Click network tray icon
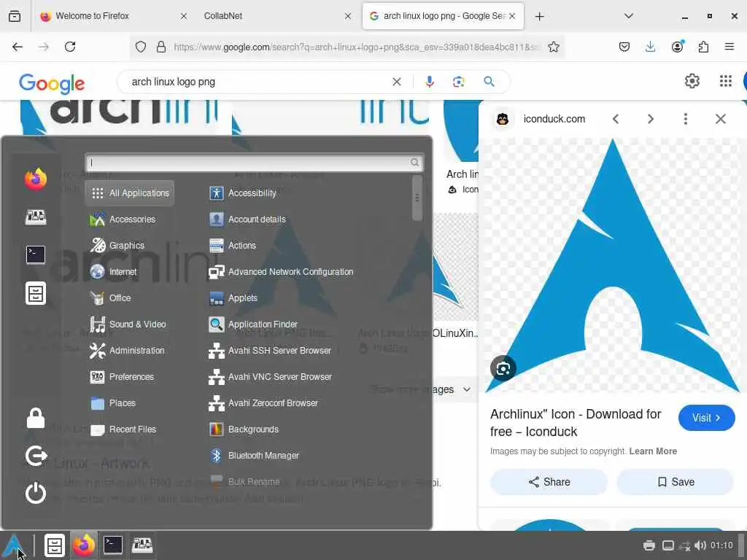The height and width of the screenshot is (560, 747). tap(684, 545)
